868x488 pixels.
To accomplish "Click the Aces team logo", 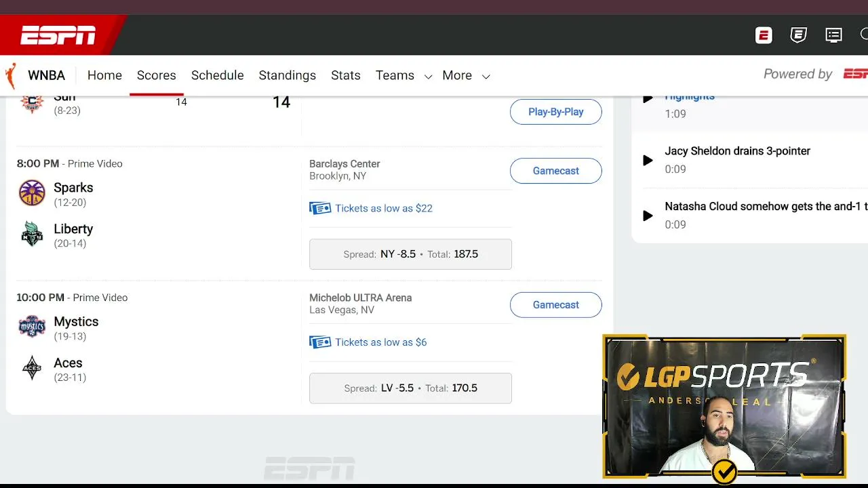I will (x=32, y=369).
